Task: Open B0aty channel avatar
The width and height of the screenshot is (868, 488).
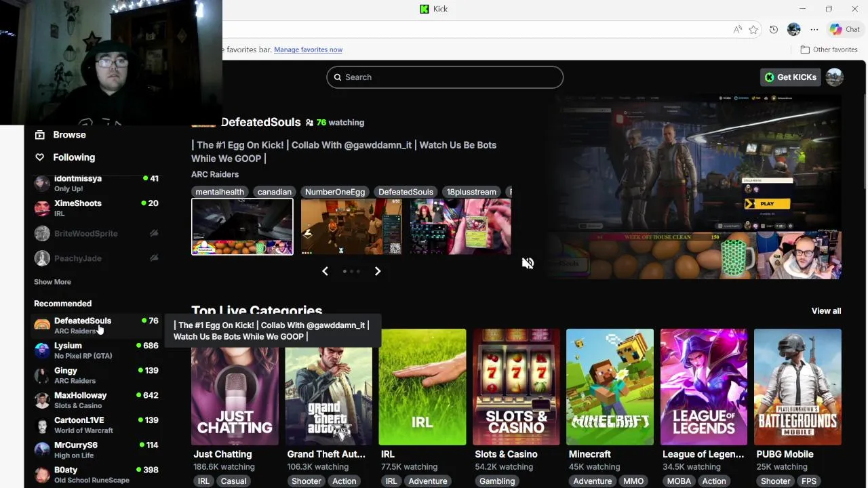Action: pos(42,474)
